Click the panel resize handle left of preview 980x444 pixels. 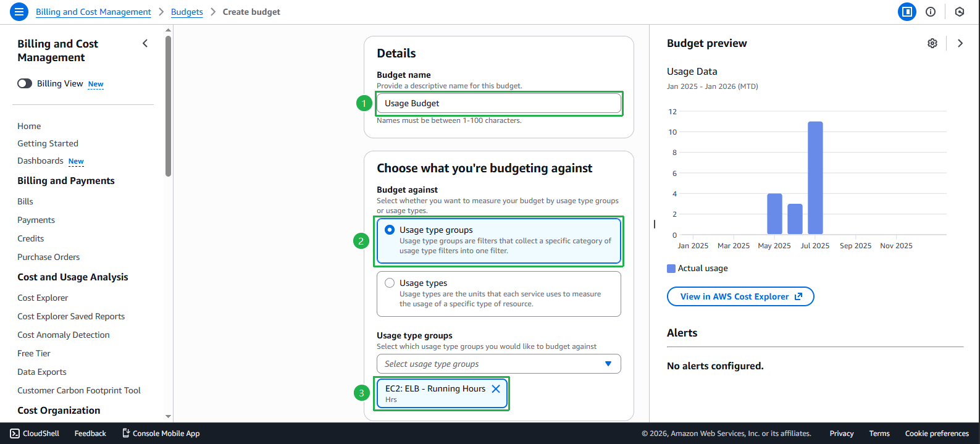(x=654, y=224)
